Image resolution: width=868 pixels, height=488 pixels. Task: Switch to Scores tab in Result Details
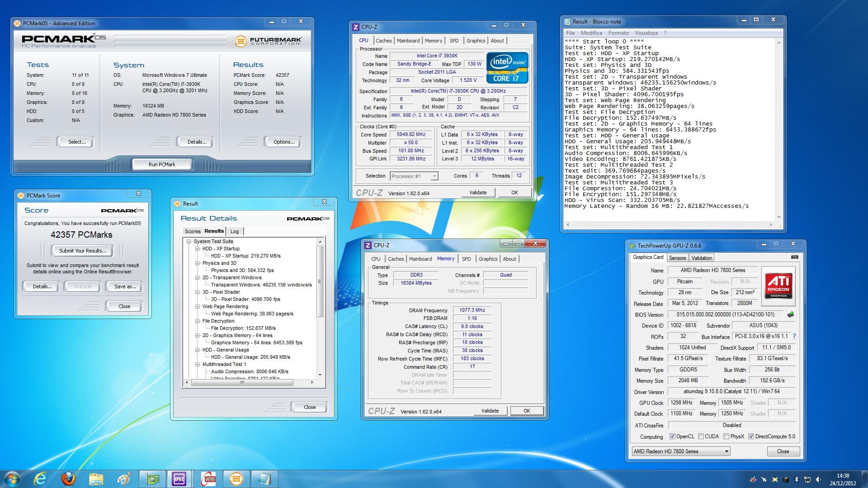pos(193,231)
